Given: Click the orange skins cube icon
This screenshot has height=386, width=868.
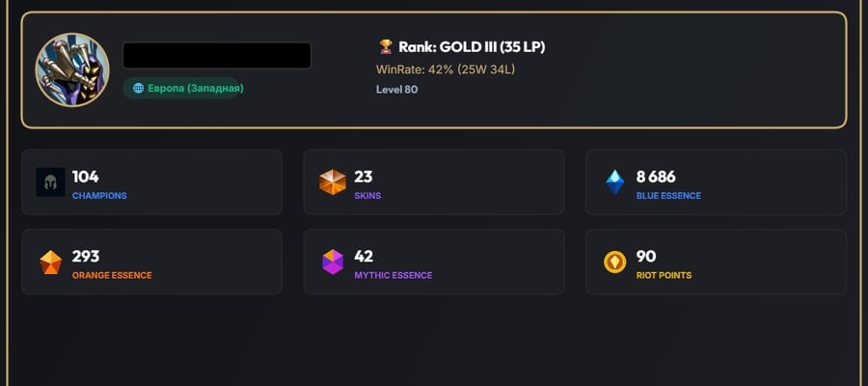Looking at the screenshot, I should coord(333,182).
